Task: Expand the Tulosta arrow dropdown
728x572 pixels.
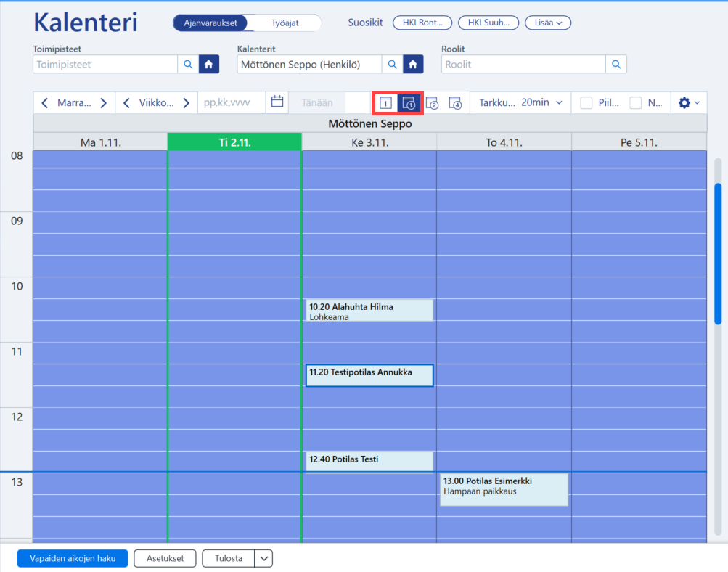Action: [263, 558]
